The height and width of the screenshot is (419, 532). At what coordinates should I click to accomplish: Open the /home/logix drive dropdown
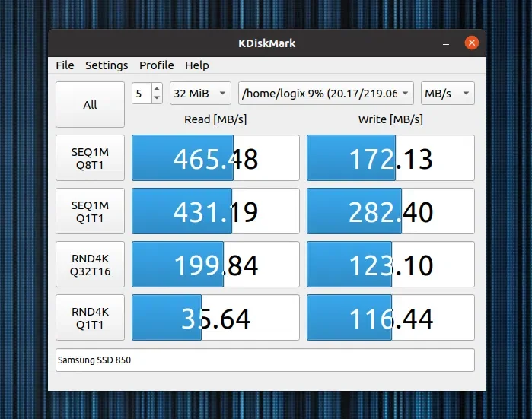(326, 94)
